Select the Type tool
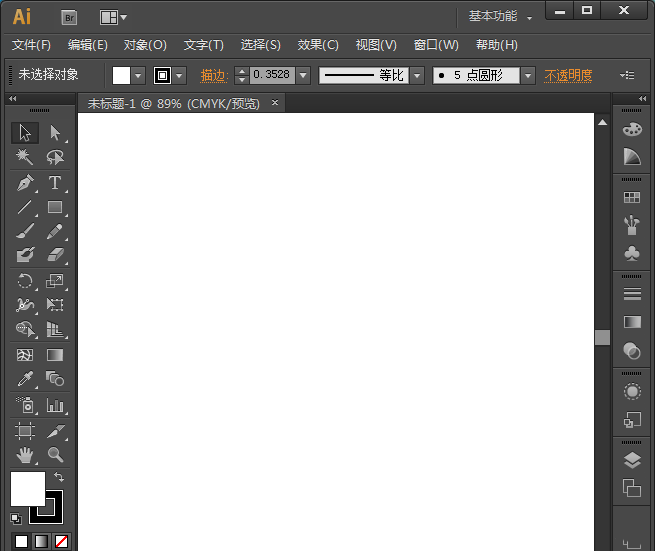This screenshot has width=655, height=551. pos(55,183)
